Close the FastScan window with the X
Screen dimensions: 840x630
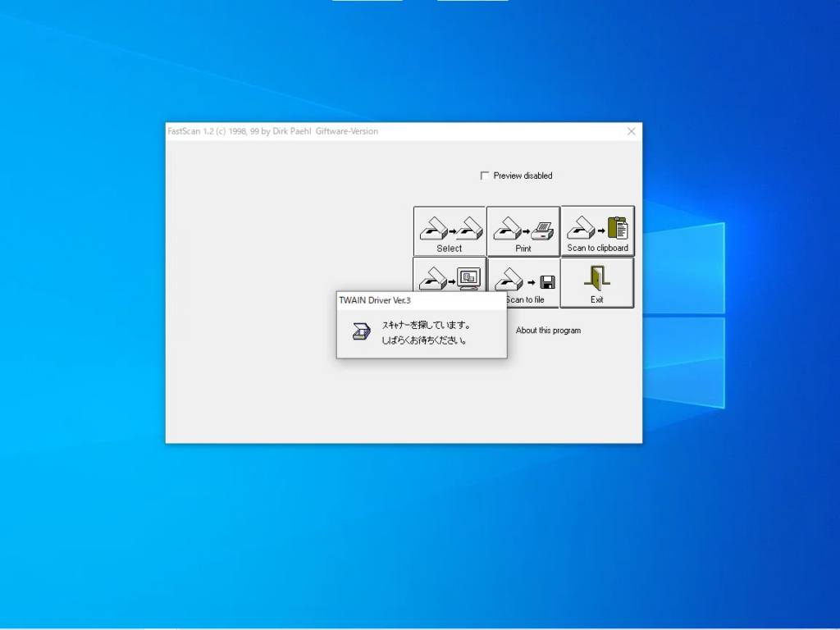[x=632, y=131]
